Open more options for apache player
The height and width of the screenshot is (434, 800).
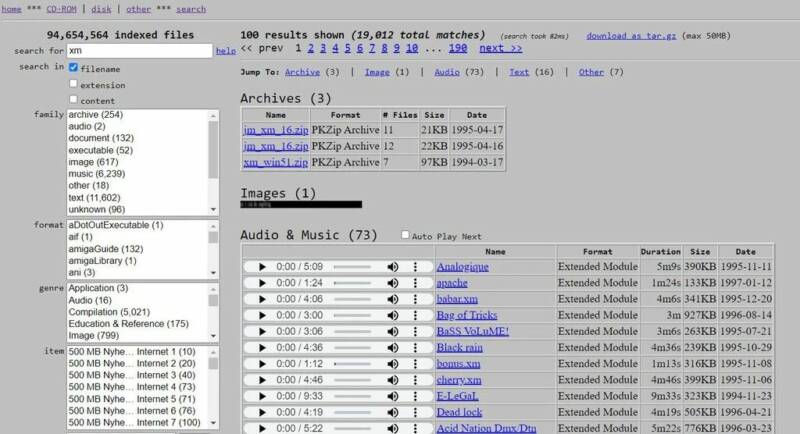click(415, 283)
